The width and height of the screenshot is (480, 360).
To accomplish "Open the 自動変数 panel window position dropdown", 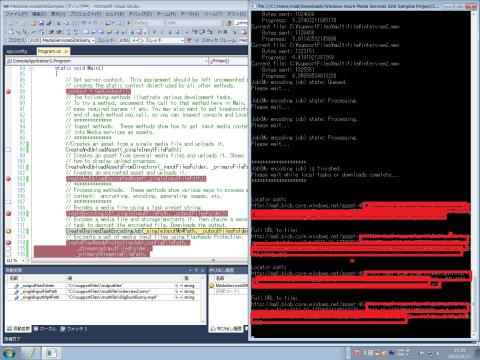I will (190, 270).
